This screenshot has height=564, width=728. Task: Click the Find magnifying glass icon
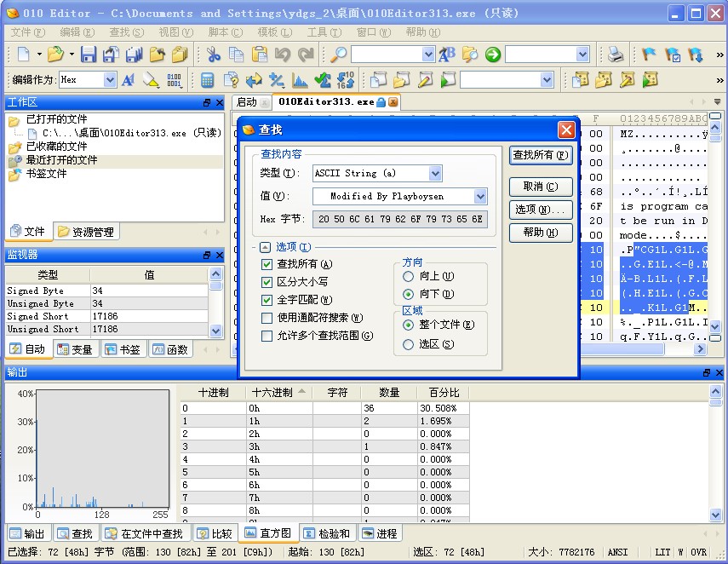tap(339, 55)
